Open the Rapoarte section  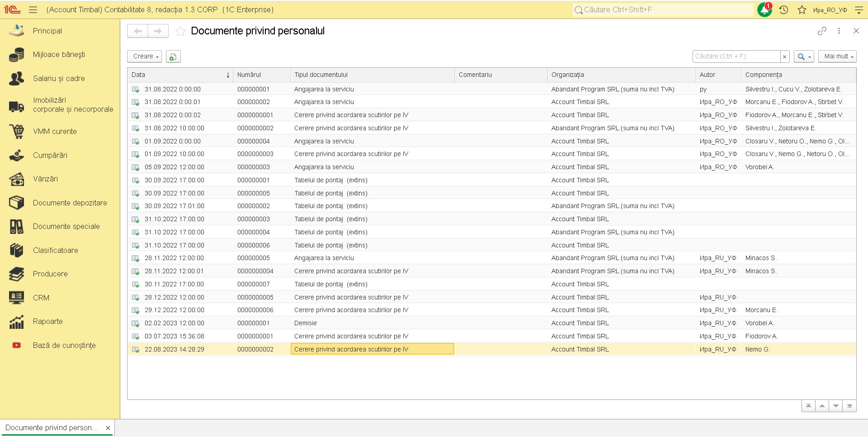pyautogui.click(x=47, y=322)
